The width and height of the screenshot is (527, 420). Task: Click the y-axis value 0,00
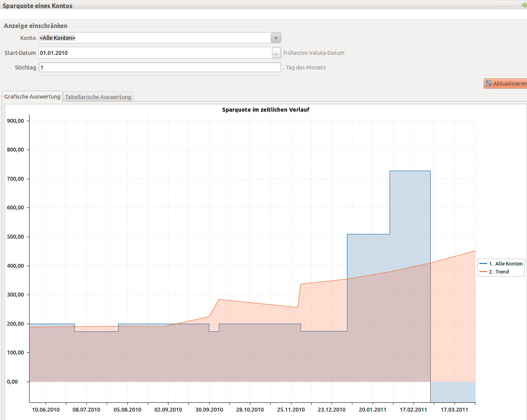point(12,382)
